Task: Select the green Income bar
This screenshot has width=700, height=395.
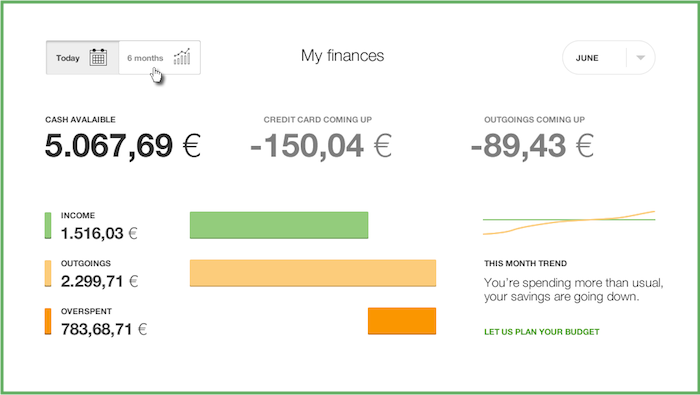Action: 279,225
